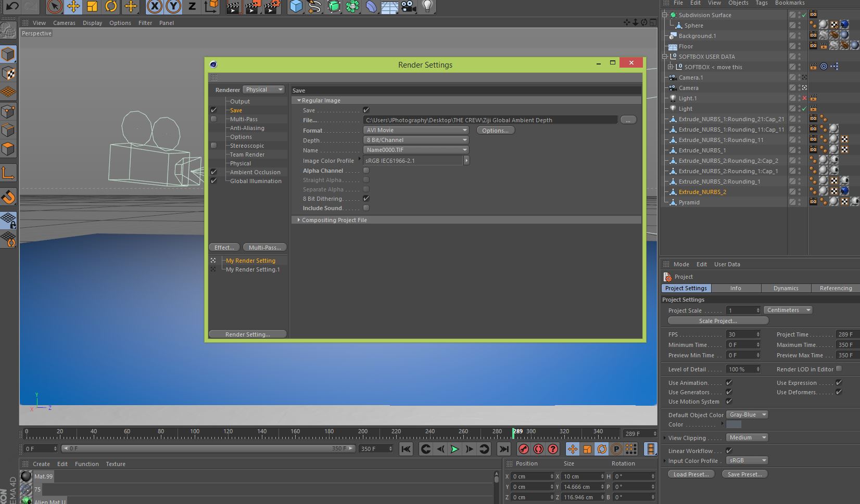Enable the Alpha Channel checkbox
This screenshot has width=860, height=504.
[x=366, y=171]
